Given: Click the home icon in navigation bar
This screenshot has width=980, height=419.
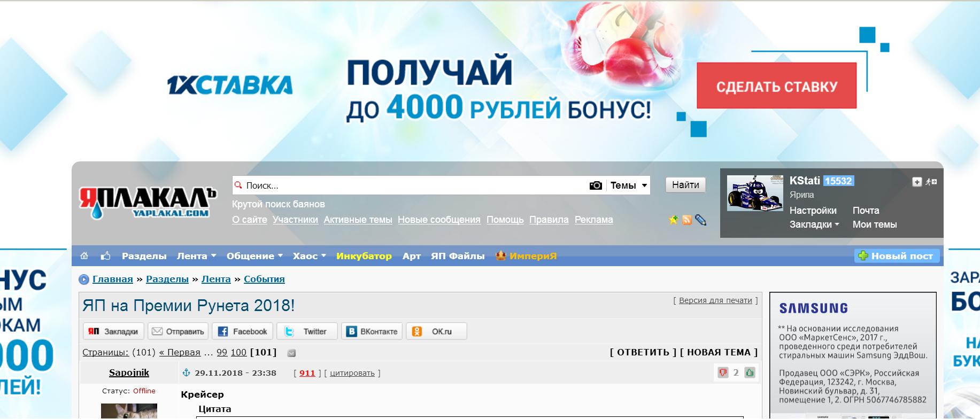Looking at the screenshot, I should 84,256.
